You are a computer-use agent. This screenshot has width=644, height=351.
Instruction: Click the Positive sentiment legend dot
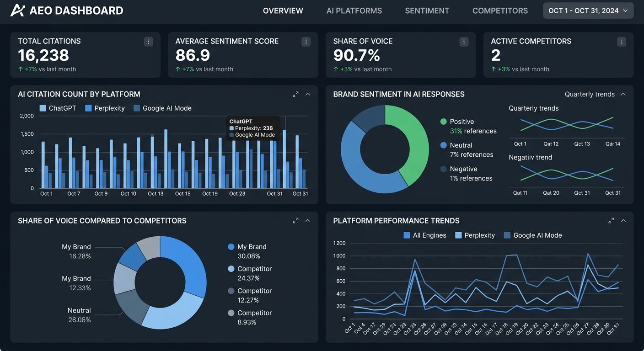point(443,122)
